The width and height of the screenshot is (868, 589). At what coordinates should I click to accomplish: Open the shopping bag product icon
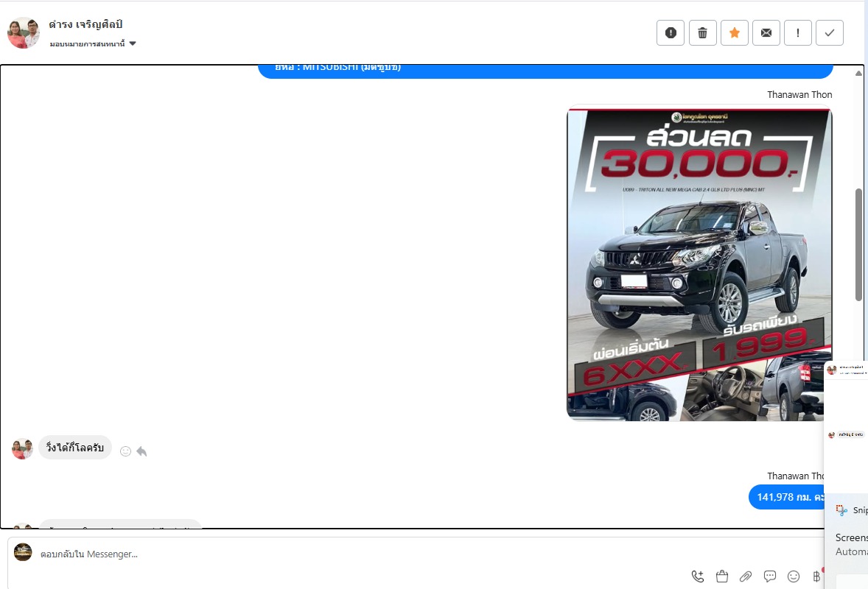[x=722, y=576]
